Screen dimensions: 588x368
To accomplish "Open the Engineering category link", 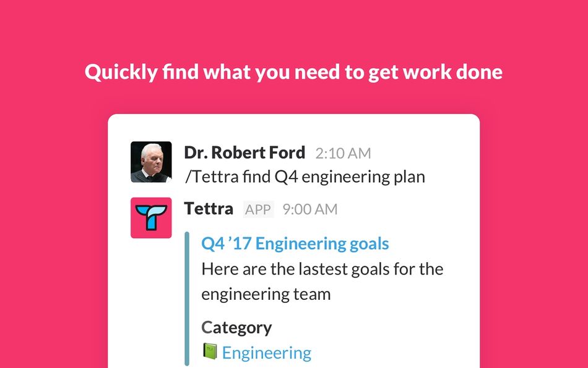I will [x=267, y=353].
